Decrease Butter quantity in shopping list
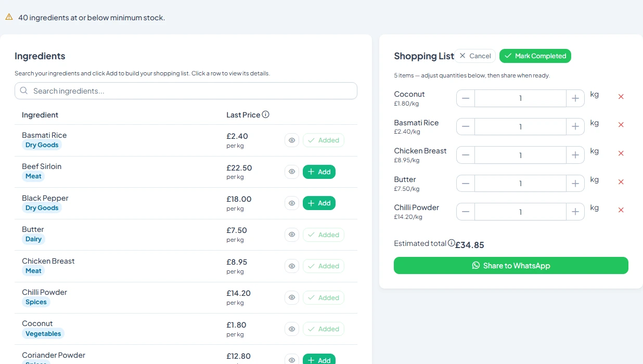The width and height of the screenshot is (643, 364). (x=466, y=184)
